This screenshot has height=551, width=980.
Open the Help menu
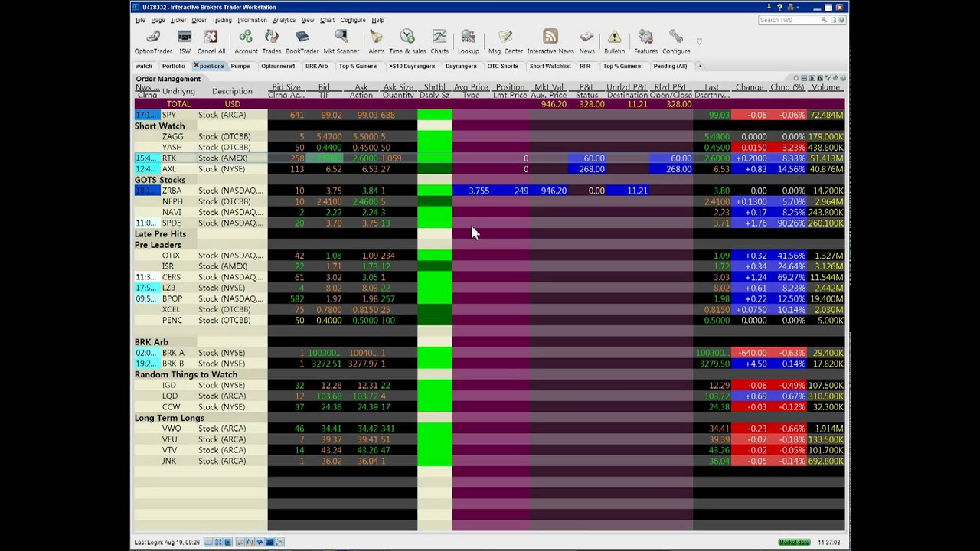(378, 20)
